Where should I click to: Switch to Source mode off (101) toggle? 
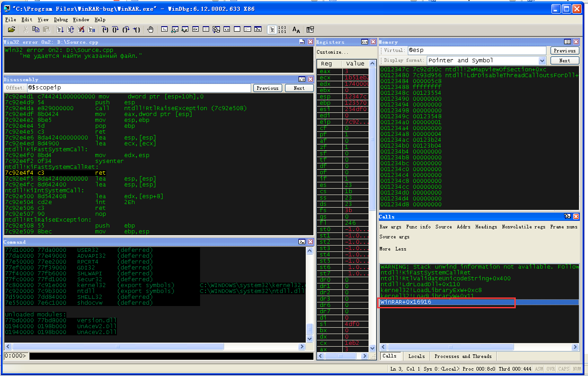tap(282, 29)
